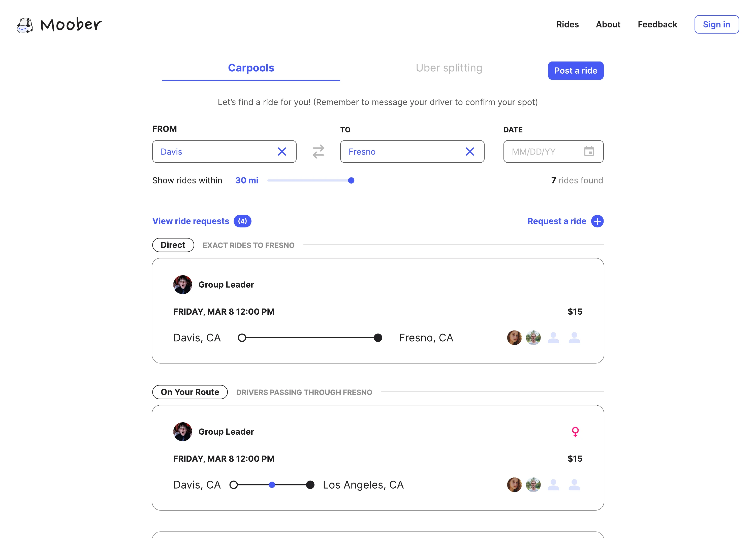Viewport: 756px width, 538px height.
Task: Click the Los Angeles, CA destination text
Action: pos(363,485)
